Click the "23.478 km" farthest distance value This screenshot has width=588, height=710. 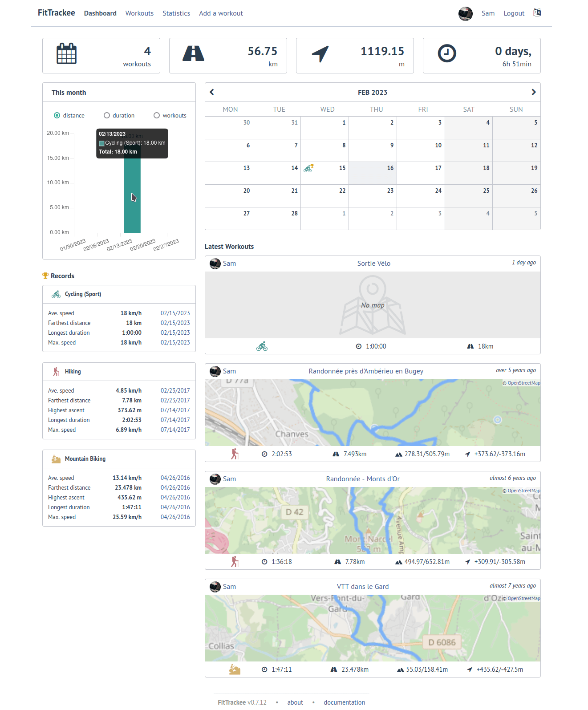click(128, 488)
